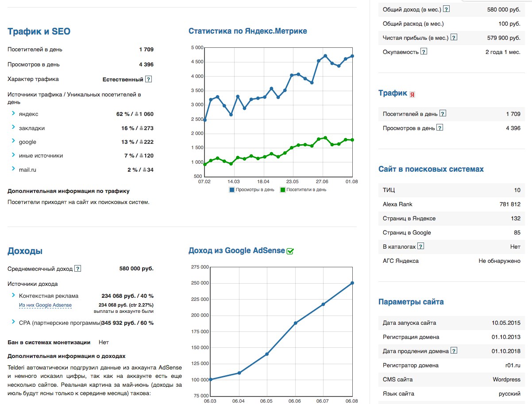Click Просмотры в день legend label
532x404 pixels.
255,190
